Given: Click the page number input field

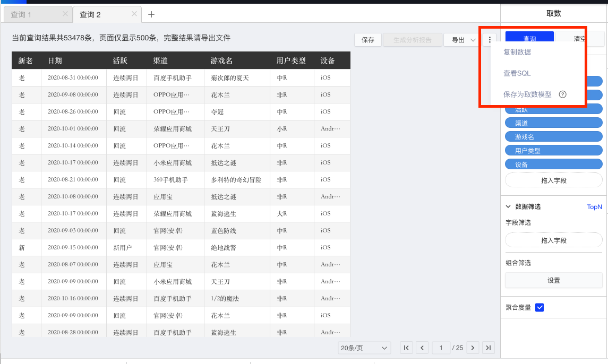Looking at the screenshot, I should pos(441,348).
